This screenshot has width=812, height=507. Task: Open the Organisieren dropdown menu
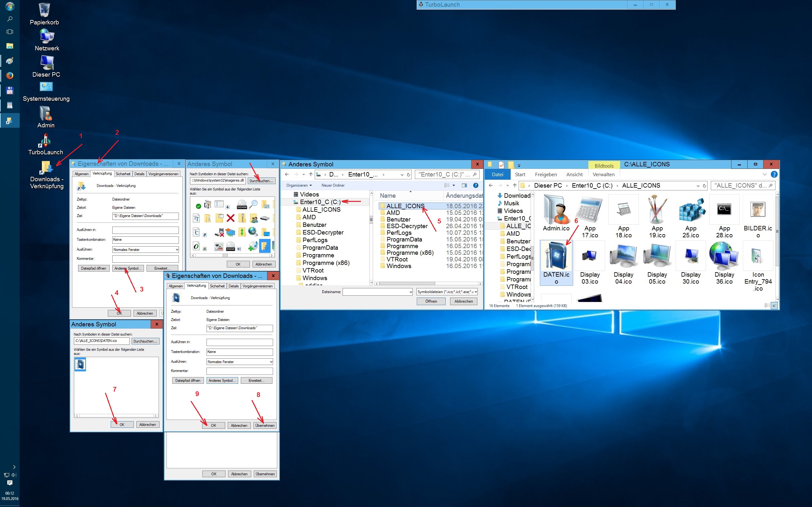(x=298, y=185)
